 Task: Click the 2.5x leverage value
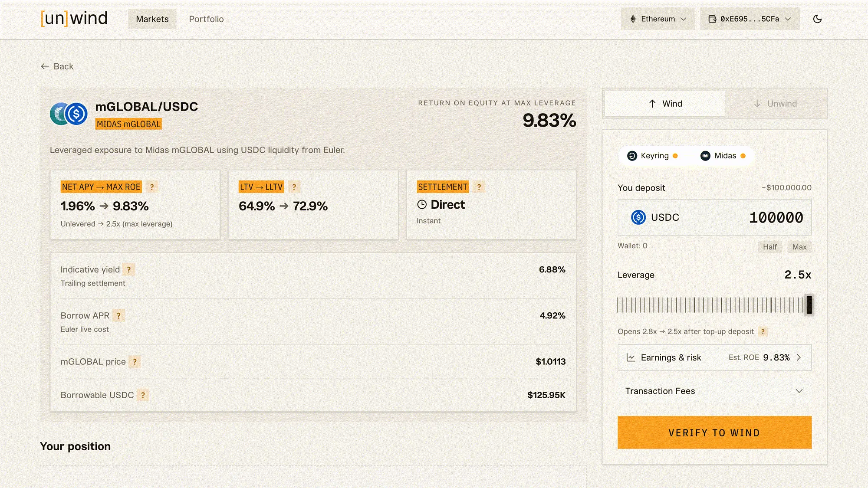tap(798, 275)
